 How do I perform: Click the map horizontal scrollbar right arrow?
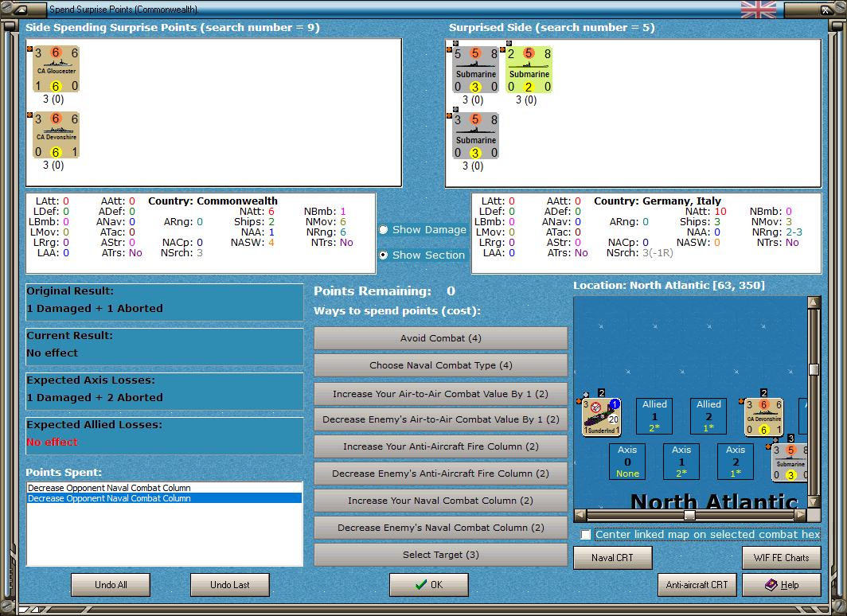[801, 515]
